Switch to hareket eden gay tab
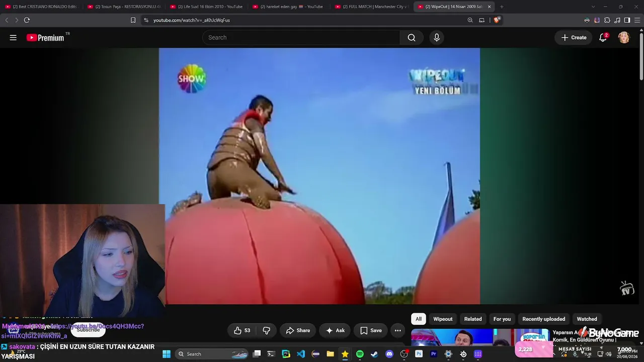This screenshot has width=644, height=362. point(289,7)
